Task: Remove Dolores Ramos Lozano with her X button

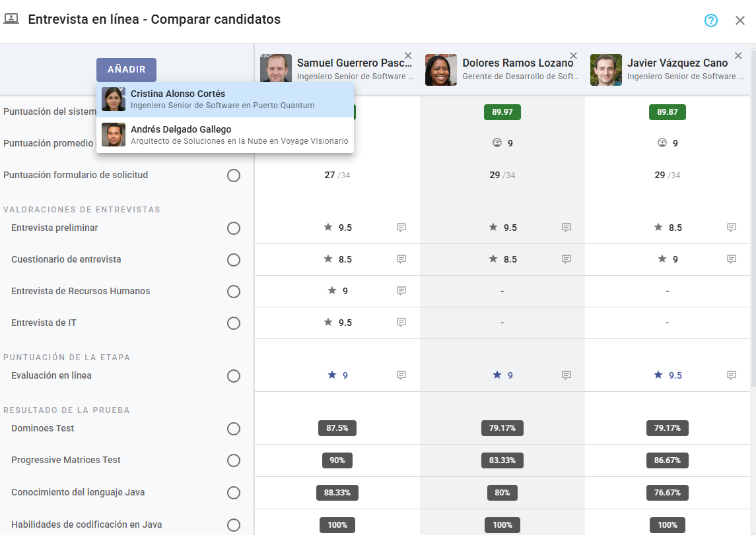Action: pos(573,55)
